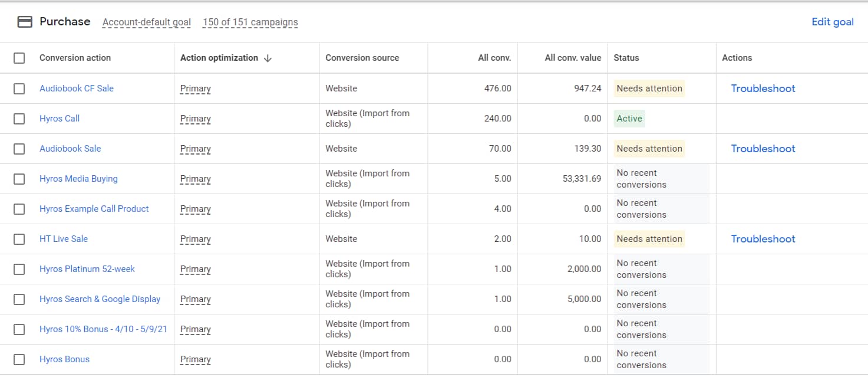Click the All conv. value column header

(573, 58)
